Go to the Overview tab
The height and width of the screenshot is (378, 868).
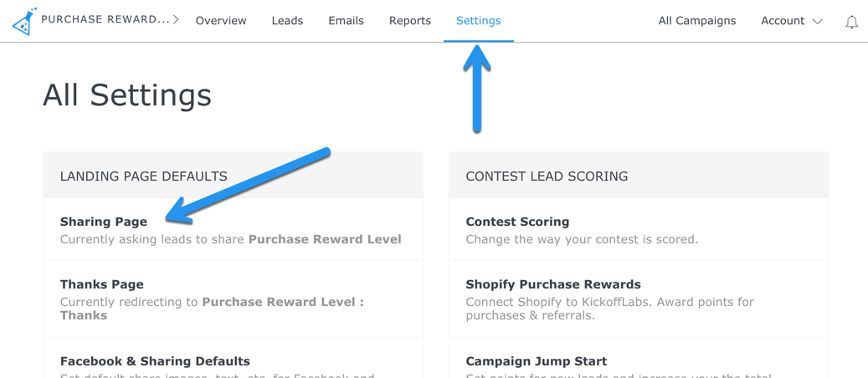click(x=221, y=21)
